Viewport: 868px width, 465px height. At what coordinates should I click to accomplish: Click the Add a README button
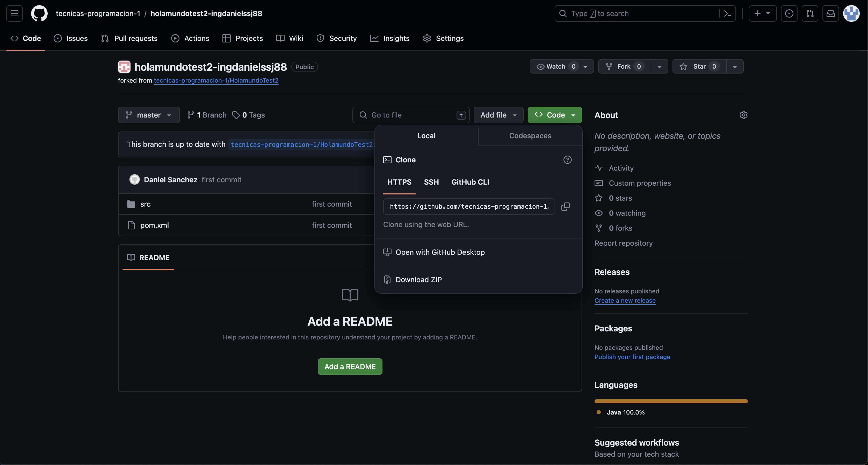tap(350, 367)
